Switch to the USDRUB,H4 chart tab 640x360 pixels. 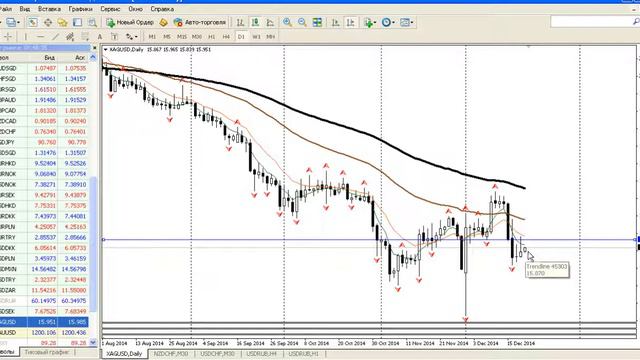click(261, 354)
